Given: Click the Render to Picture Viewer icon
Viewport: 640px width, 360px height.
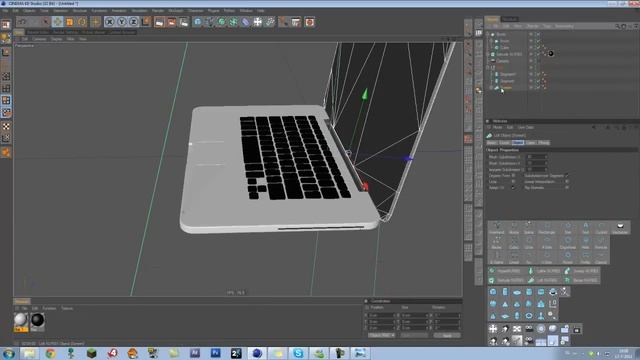Looking at the screenshot, I should 171,22.
